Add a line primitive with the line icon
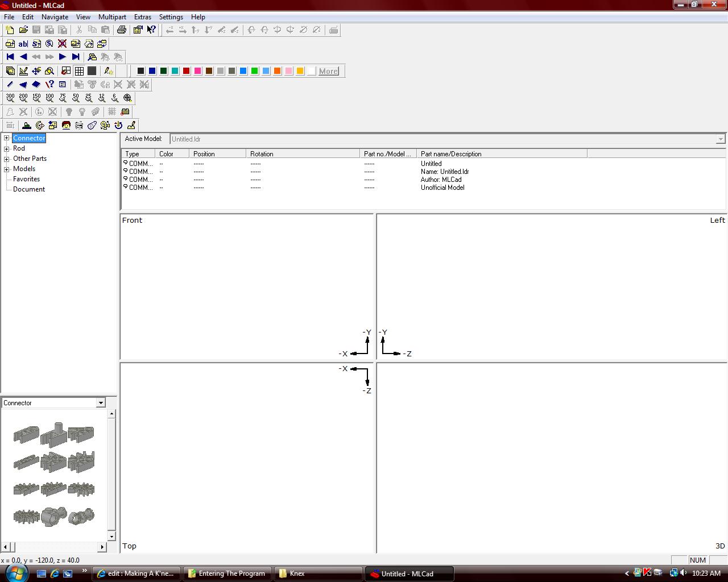Screen dimensions: 728x582 [x=10, y=84]
